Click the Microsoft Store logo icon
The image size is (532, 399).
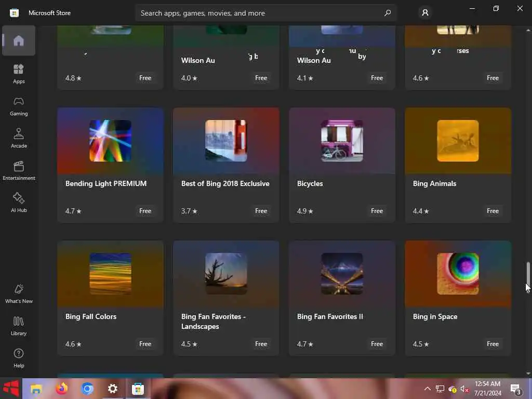[x=14, y=13]
